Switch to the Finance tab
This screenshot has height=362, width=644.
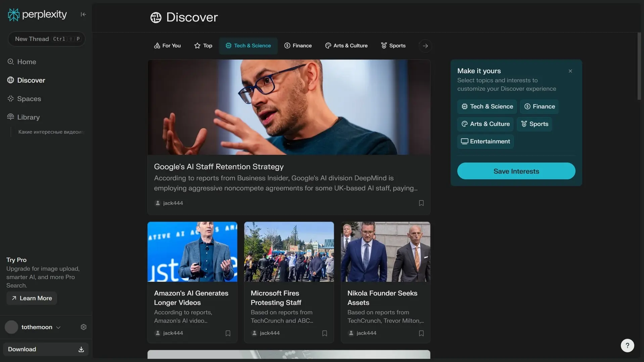(298, 46)
